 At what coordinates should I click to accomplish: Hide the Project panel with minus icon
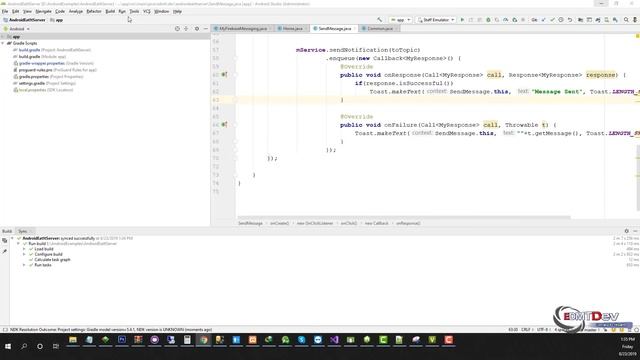tap(206, 29)
